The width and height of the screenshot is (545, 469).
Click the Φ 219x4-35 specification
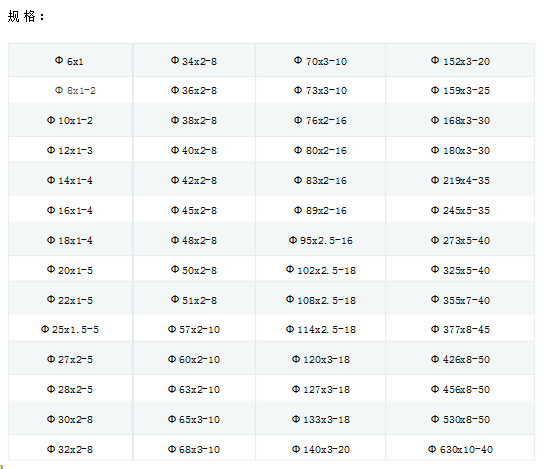pyautogui.click(x=460, y=180)
